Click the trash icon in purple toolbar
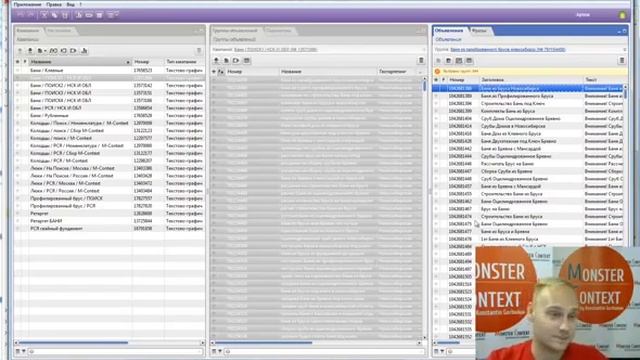 (99, 15)
